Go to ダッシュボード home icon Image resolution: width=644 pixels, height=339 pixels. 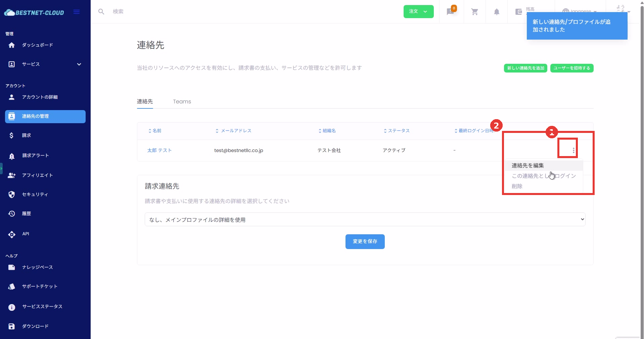tap(12, 45)
